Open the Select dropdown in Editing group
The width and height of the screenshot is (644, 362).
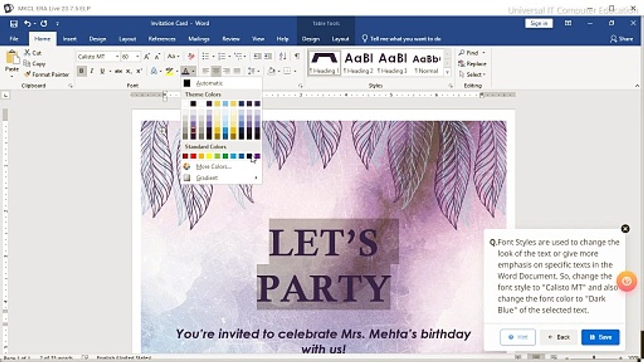[x=471, y=74]
